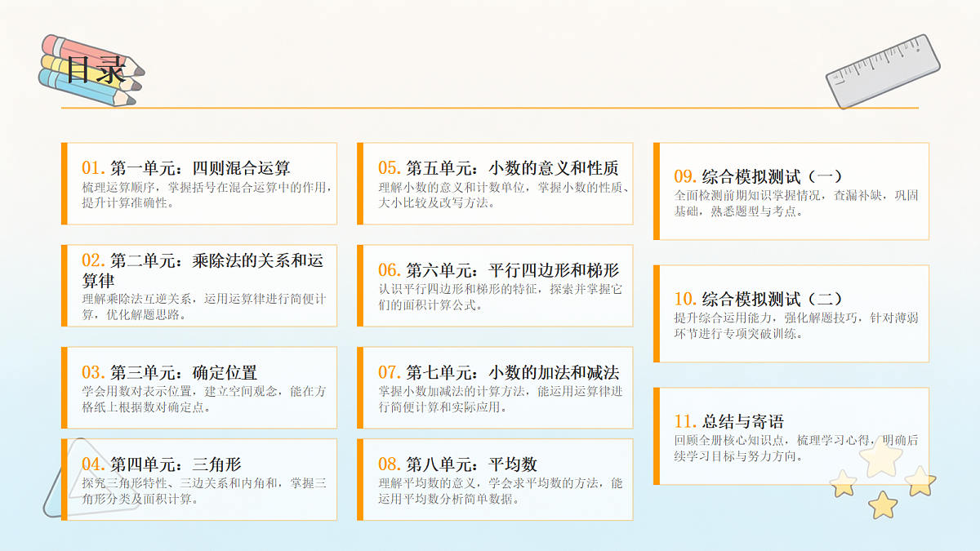Select the orange 04. number

click(94, 465)
